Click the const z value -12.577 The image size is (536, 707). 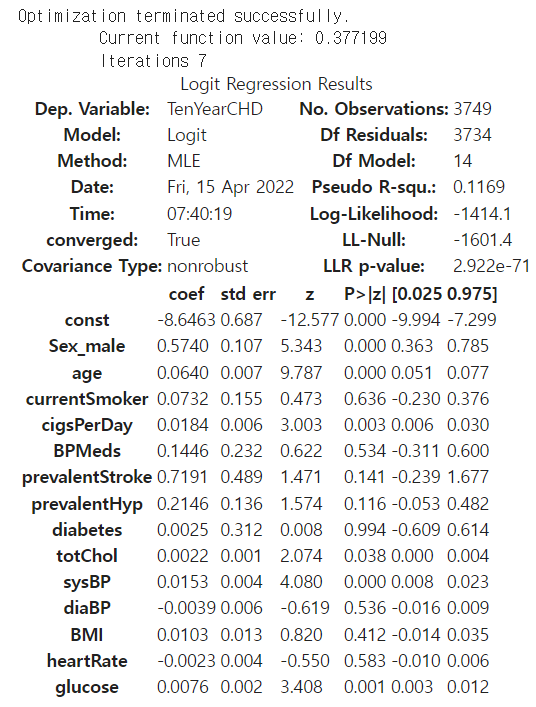click(x=309, y=320)
